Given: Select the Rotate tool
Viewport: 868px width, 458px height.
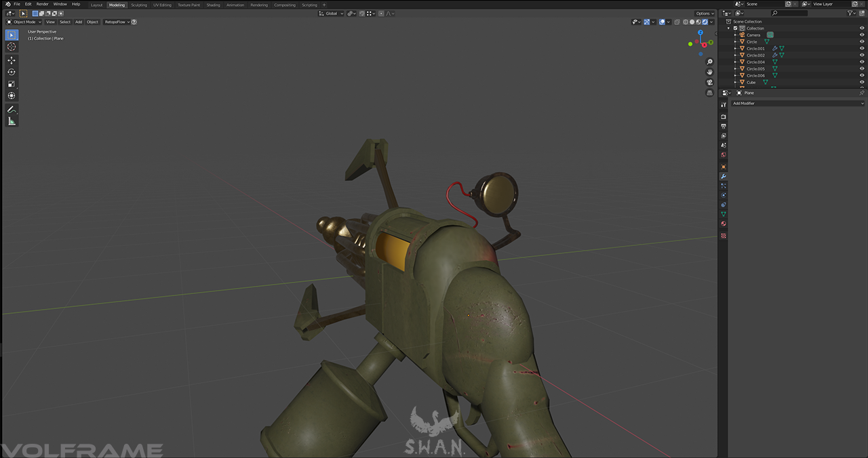Looking at the screenshot, I should 12,72.
